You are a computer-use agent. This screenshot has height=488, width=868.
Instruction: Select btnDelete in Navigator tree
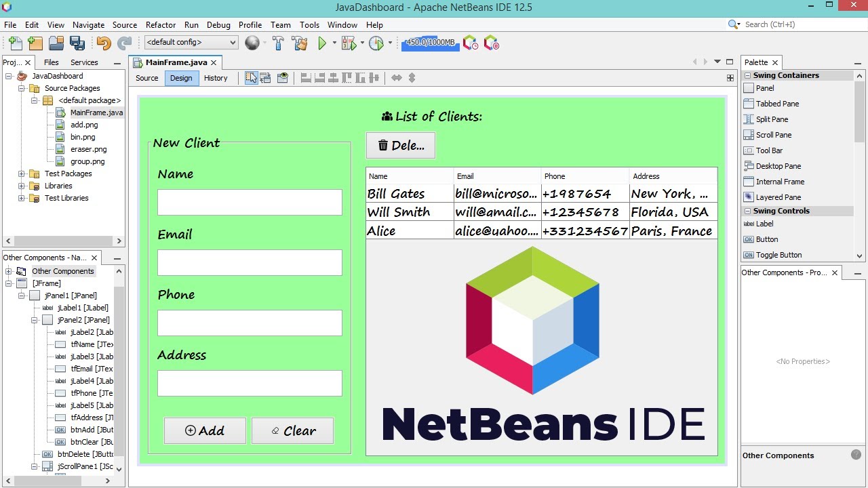(85, 454)
